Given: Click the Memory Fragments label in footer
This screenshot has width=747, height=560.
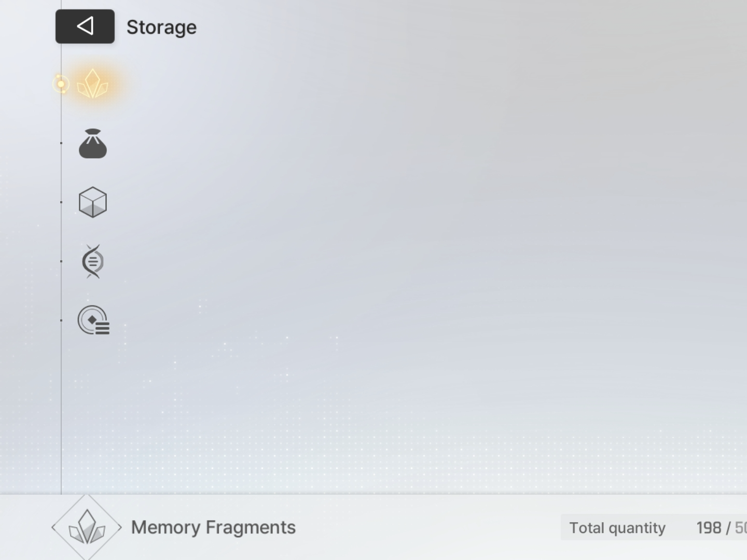Looking at the screenshot, I should pos(213,527).
